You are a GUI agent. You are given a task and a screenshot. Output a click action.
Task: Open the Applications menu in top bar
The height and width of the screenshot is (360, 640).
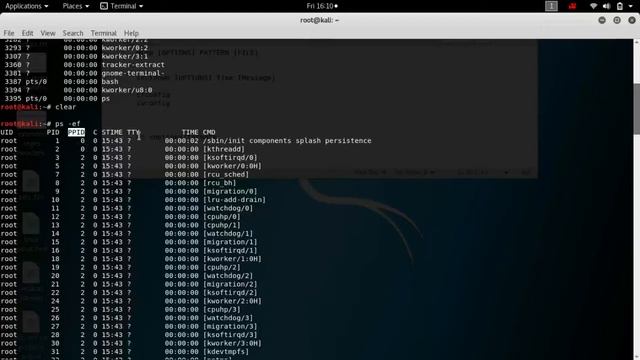click(x=27, y=6)
